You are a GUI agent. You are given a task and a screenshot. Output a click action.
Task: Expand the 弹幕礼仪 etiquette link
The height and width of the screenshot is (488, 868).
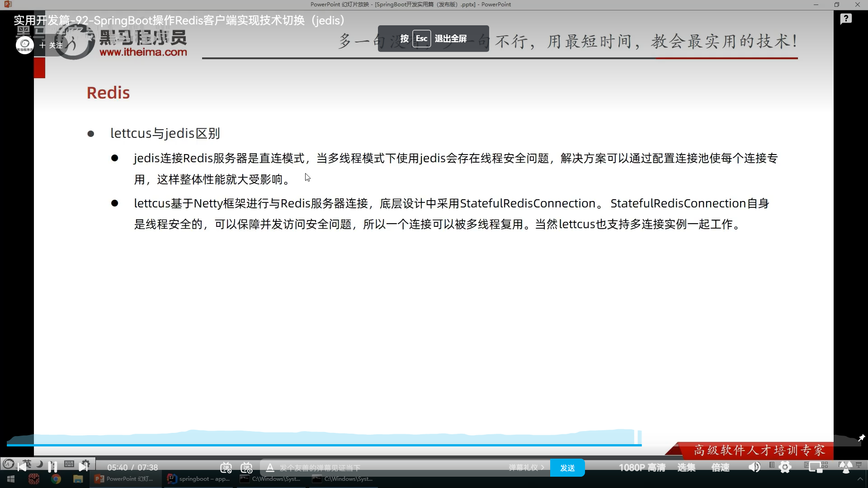pos(526,468)
